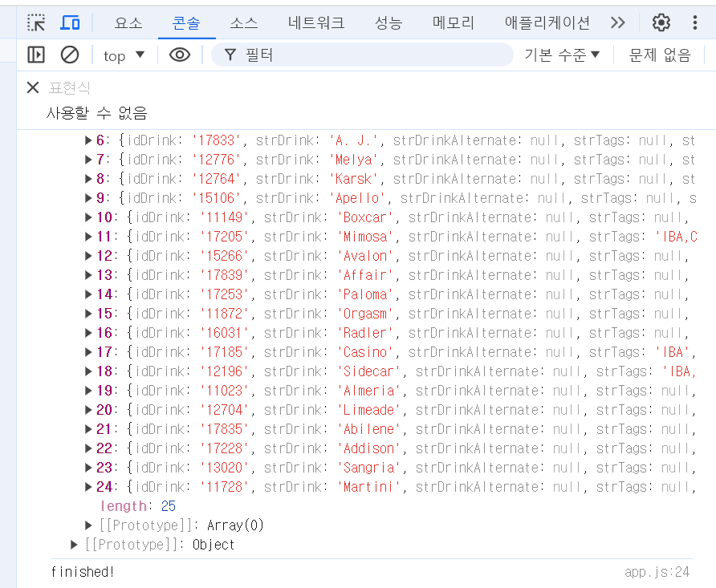Screen dimensions: 716x588
Task: Expand array entry 21 'Abilene'
Action: pos(88,429)
